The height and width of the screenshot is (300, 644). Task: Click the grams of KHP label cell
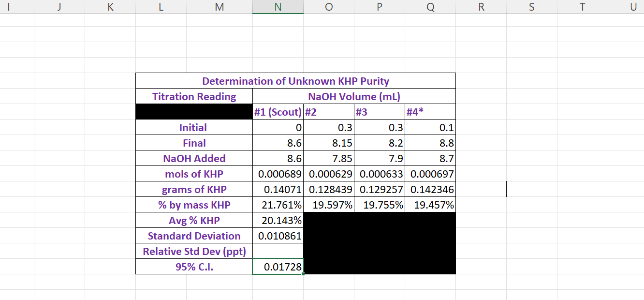click(193, 189)
